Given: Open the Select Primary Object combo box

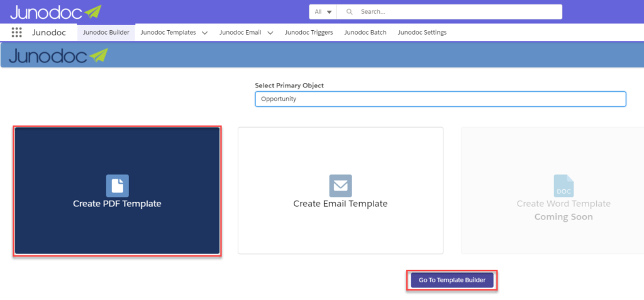Looking at the screenshot, I should (440, 99).
